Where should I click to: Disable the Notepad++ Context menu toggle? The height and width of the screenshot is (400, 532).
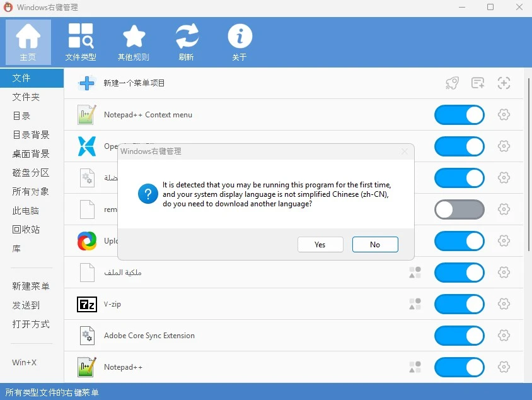click(459, 115)
